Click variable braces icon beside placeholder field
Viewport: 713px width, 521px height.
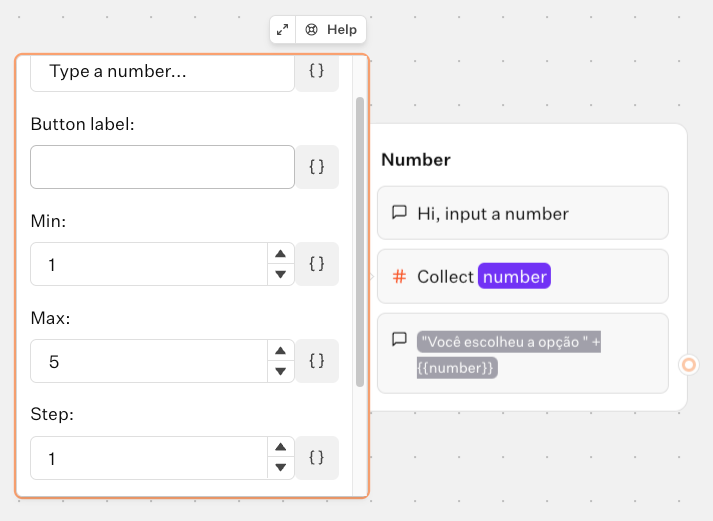pos(317,72)
